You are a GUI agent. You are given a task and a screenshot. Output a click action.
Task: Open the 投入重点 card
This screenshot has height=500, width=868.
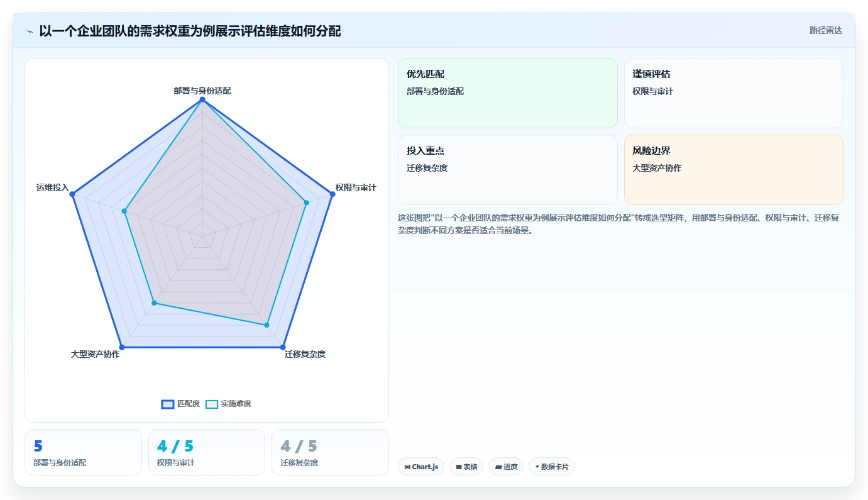point(508,170)
